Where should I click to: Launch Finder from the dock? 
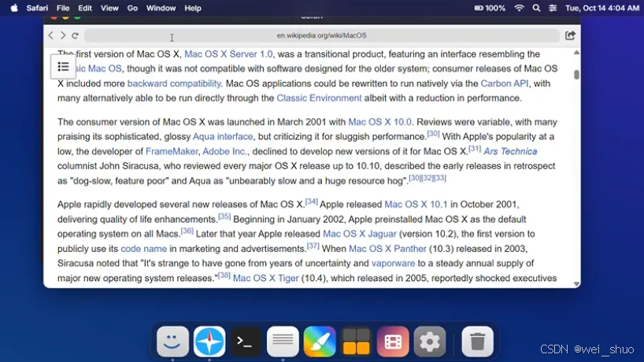172,342
